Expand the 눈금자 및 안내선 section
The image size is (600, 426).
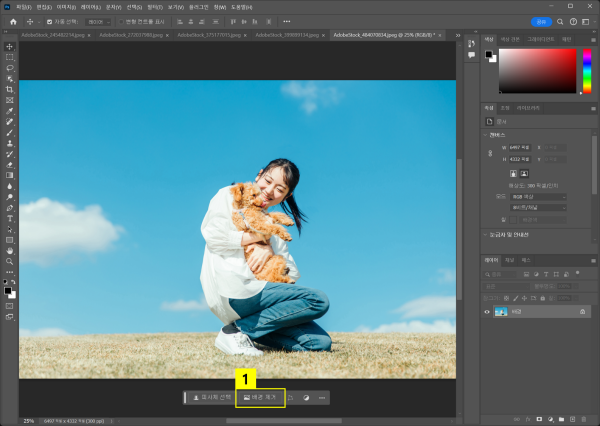486,234
